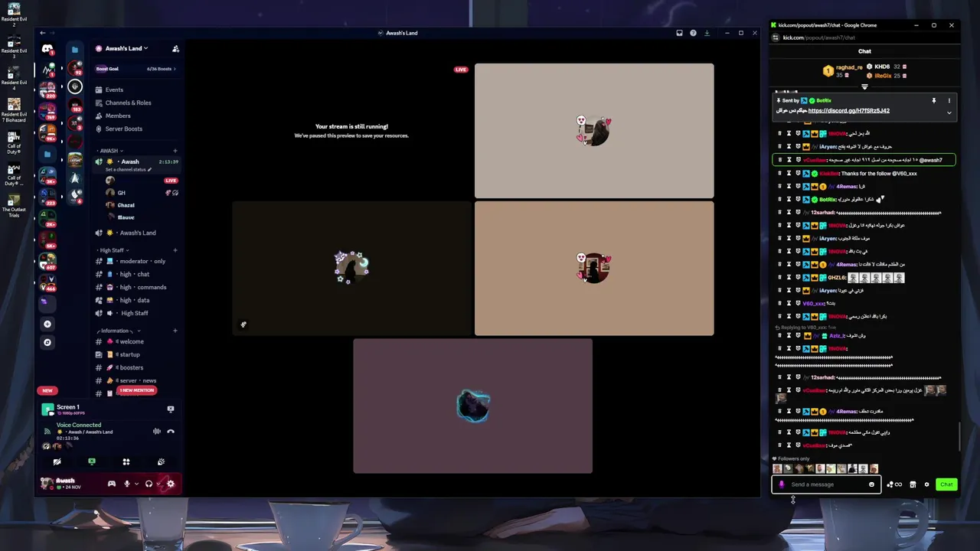Screen dimensions: 980x551
Task: Open the soundboard icon
Action: (161, 461)
